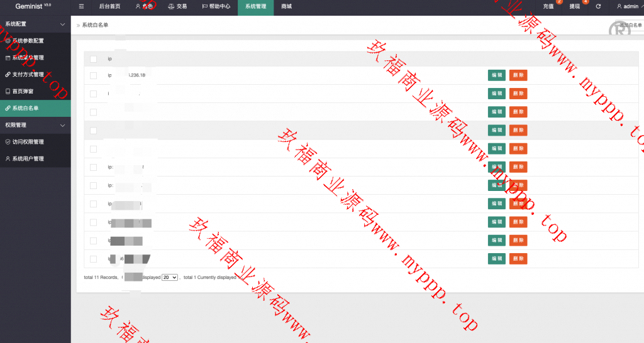Check the first IP row checkbox
The image size is (644, 343).
tap(93, 75)
